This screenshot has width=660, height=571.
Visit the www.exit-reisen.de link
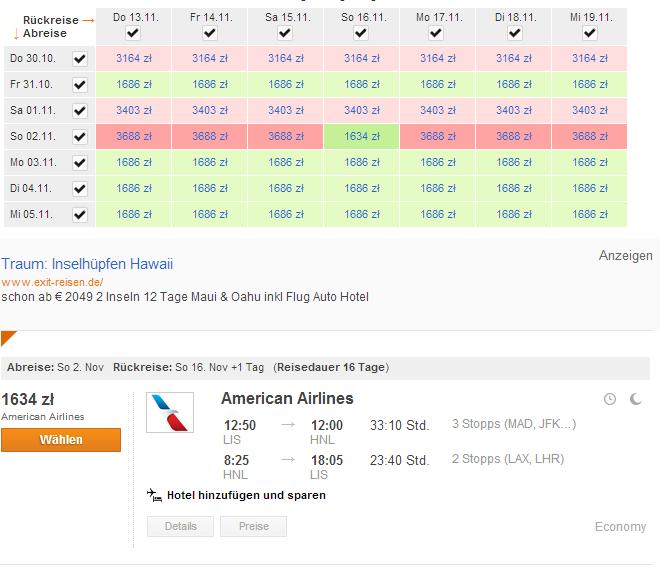(52, 282)
